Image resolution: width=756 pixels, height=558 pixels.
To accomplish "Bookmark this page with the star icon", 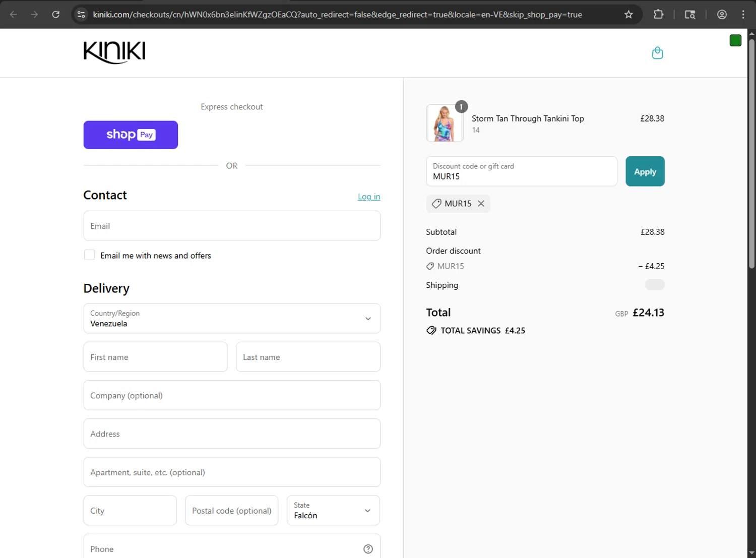I will pos(628,15).
